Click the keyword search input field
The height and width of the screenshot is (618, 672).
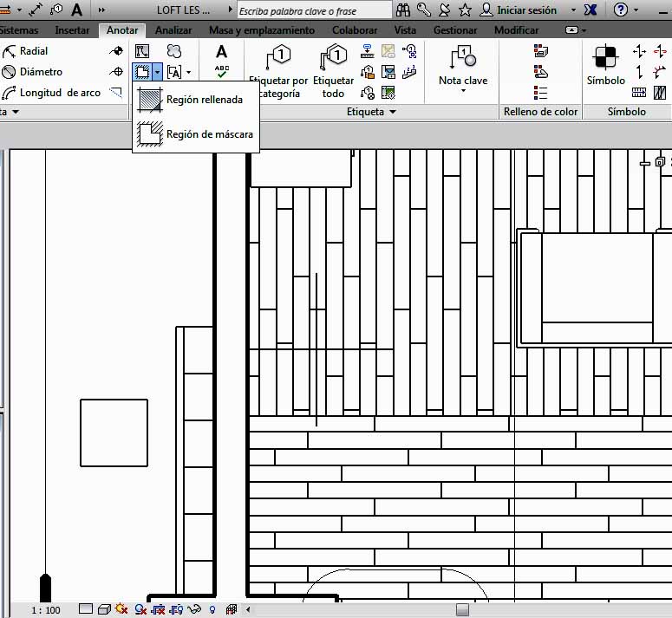314,11
